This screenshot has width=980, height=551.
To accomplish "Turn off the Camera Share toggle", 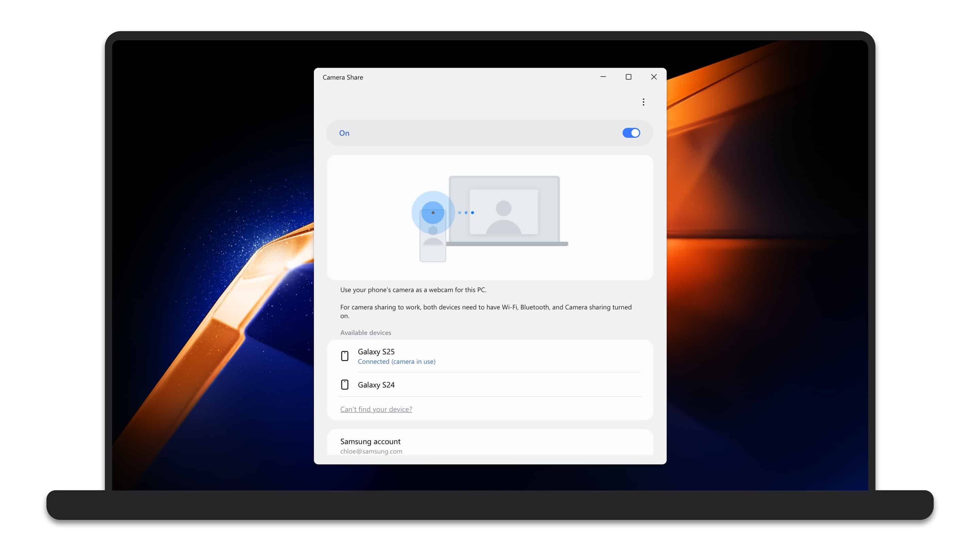I will coord(631,133).
